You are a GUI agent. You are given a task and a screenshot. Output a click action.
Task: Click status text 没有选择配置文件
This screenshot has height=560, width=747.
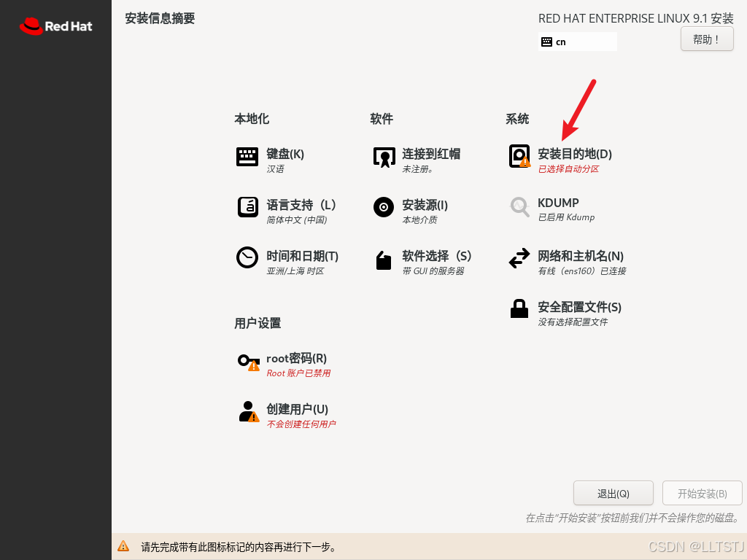tap(573, 322)
